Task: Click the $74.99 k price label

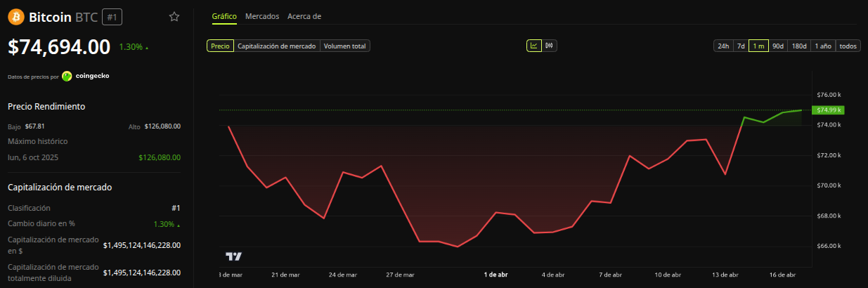Action: (x=827, y=110)
